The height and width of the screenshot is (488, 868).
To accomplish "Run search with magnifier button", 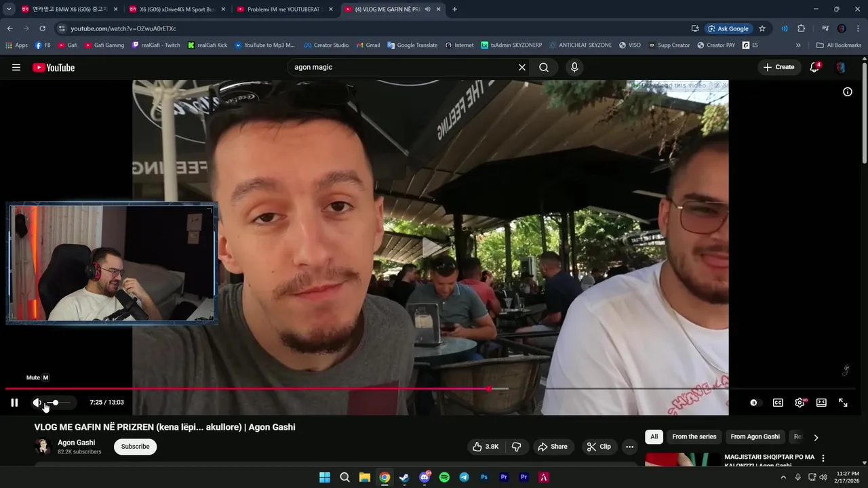I will coord(544,67).
